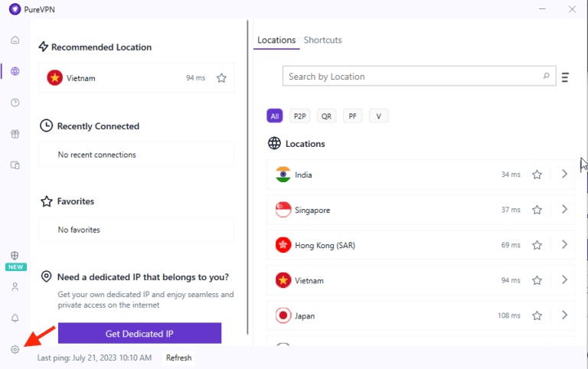The height and width of the screenshot is (369, 588).
Task: Click the search magnifier icon
Action: tap(546, 77)
